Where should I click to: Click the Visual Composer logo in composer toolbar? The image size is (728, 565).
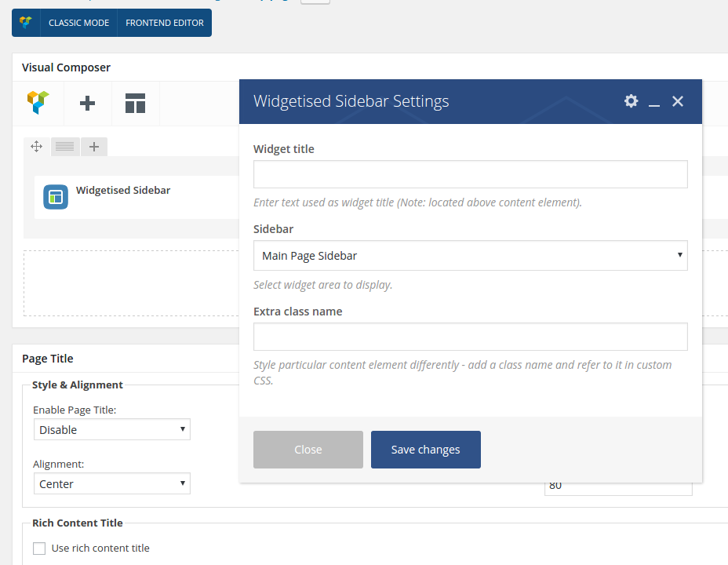[x=38, y=103]
